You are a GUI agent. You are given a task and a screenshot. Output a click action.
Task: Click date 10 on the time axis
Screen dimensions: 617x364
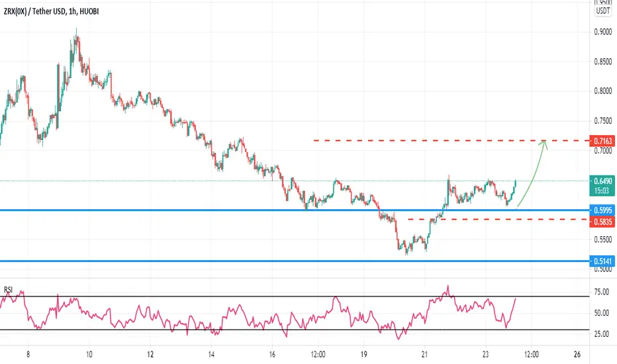[x=89, y=354]
